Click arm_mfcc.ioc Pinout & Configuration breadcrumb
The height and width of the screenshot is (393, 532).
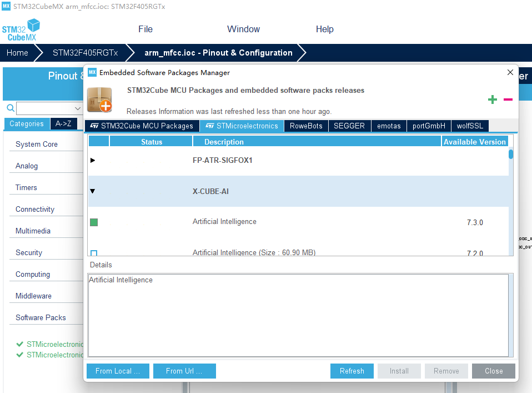pos(218,53)
